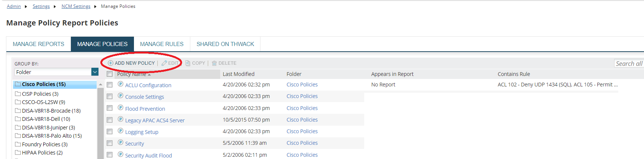Click the Search all input field
Screen dimensions: 644x159
tap(629, 64)
